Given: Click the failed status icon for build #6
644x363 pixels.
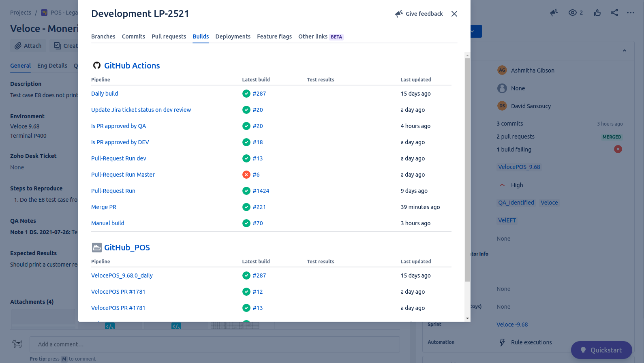Looking at the screenshot, I should 246,175.
